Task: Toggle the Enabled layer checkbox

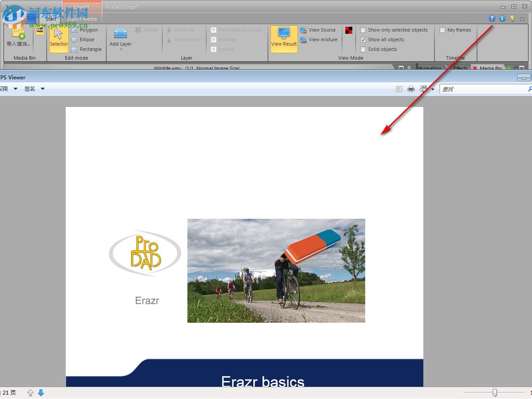Action: (x=213, y=39)
